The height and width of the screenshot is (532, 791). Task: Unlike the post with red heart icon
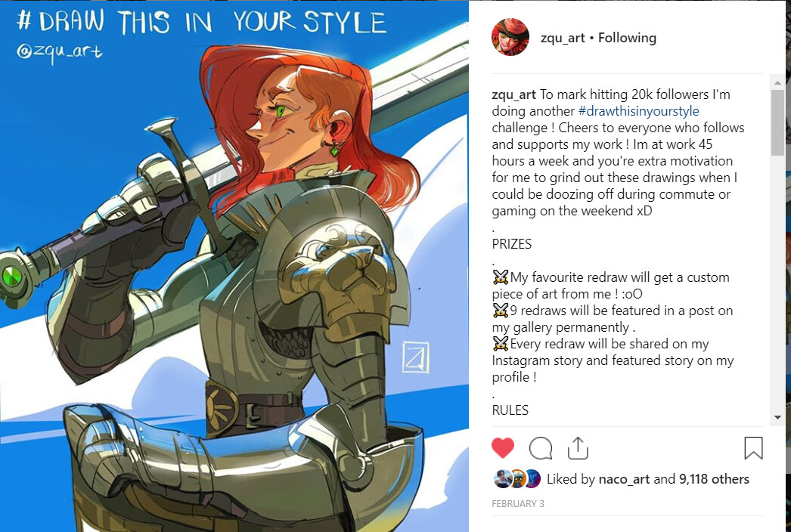pos(502,448)
